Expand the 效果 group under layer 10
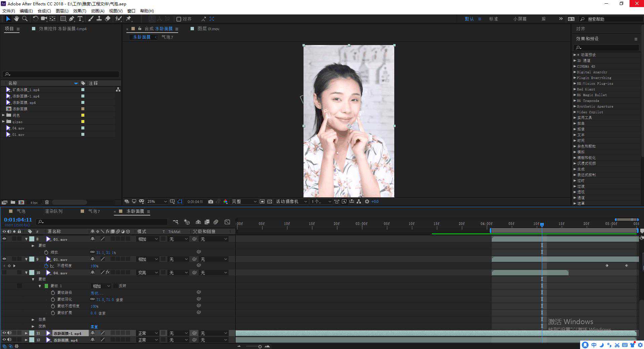Viewport: 644px width, 349px height. pos(33,319)
